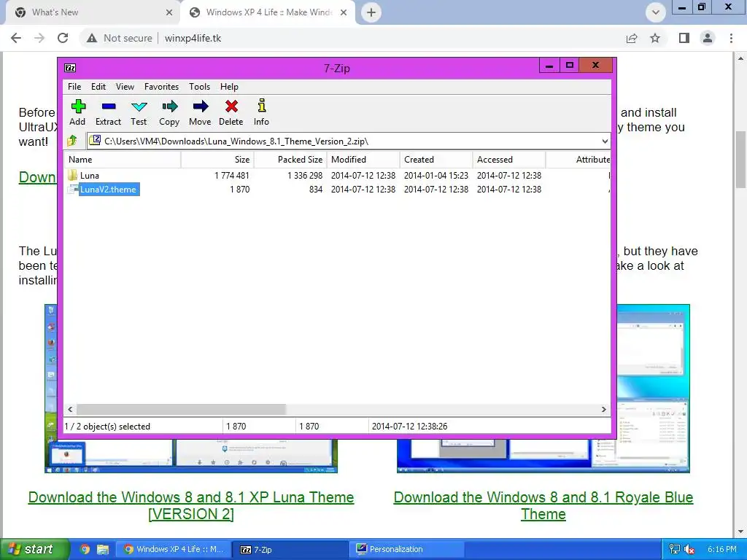
Task: Click the taskbar clock showing 6:16 PM
Action: (721, 549)
